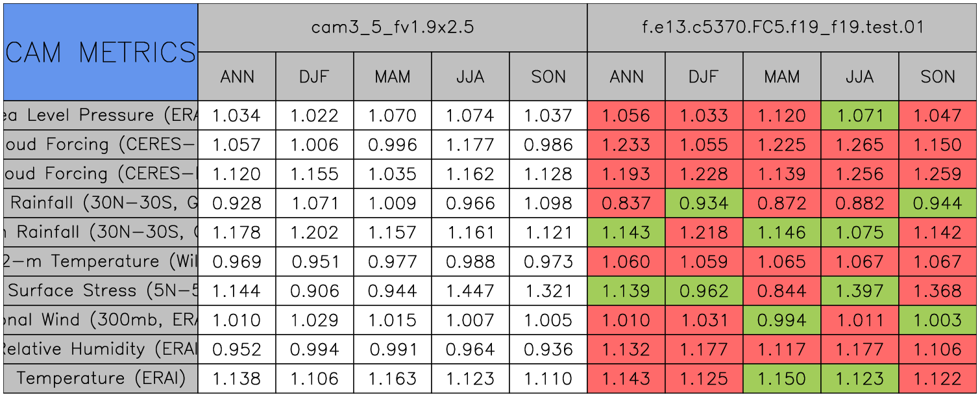Click SON header under f.e13.c5370 test case

pos(938,77)
